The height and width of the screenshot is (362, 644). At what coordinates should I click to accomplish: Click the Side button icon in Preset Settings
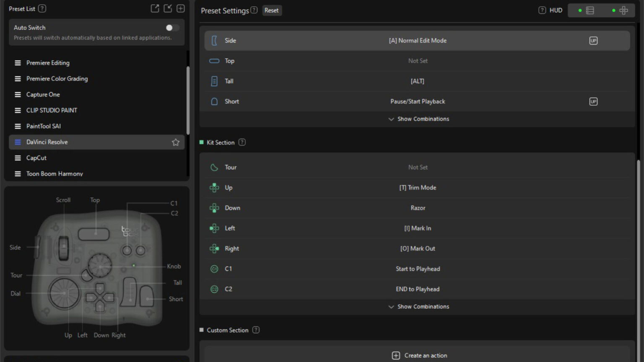[x=214, y=40]
